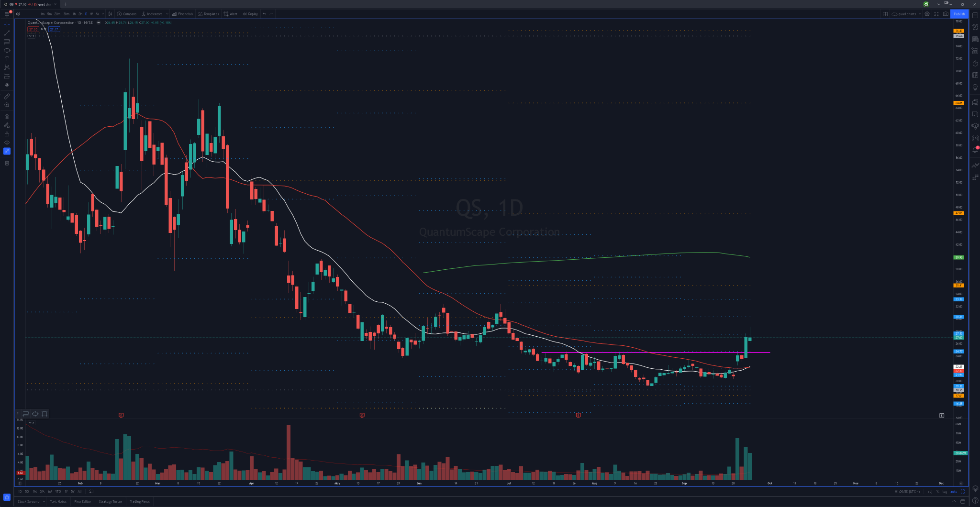Remove all drawings with trash icon
Screen dimensions: 980x507
(7, 163)
